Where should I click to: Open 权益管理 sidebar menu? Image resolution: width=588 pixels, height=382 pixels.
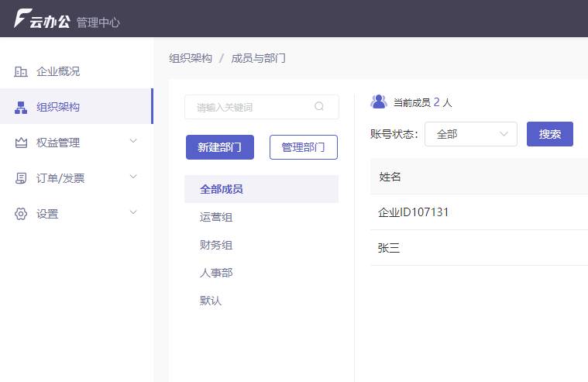[x=77, y=143]
